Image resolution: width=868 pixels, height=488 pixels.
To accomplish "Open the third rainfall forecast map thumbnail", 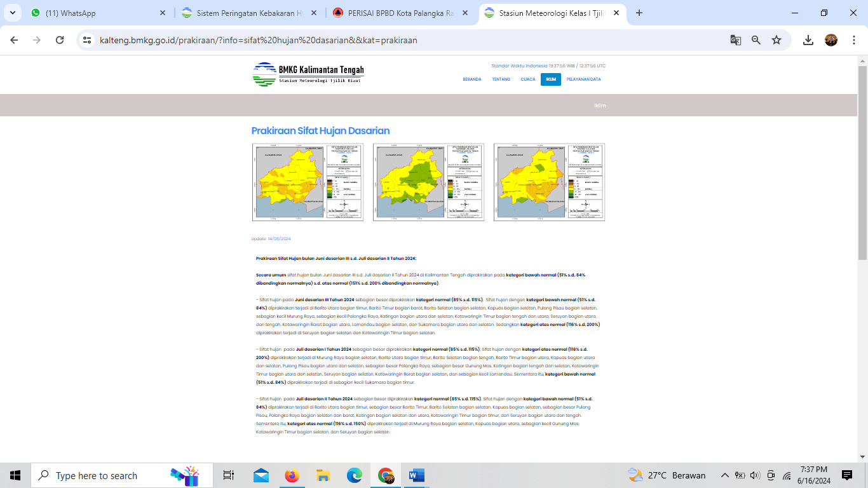I will coord(549,182).
